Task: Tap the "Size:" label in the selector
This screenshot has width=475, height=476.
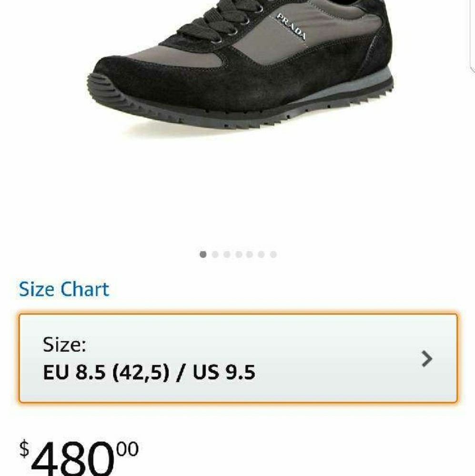Action: 64,345
